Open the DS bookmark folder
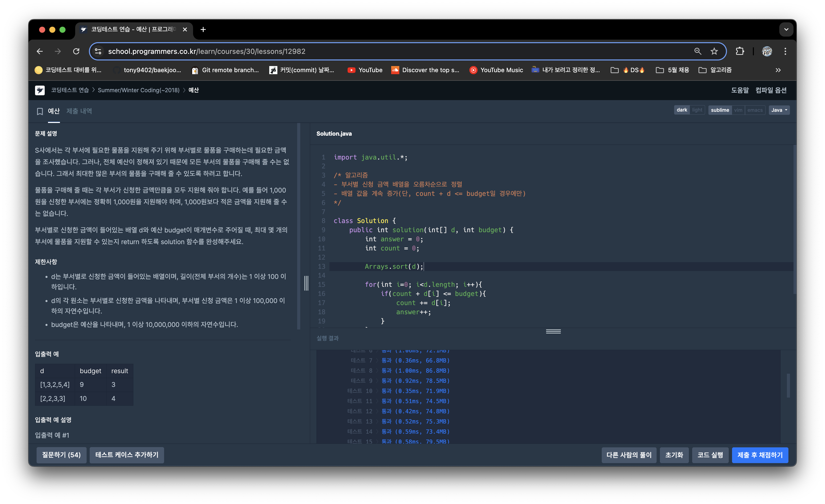Viewport: 825px width, 504px height. pyautogui.click(x=628, y=70)
